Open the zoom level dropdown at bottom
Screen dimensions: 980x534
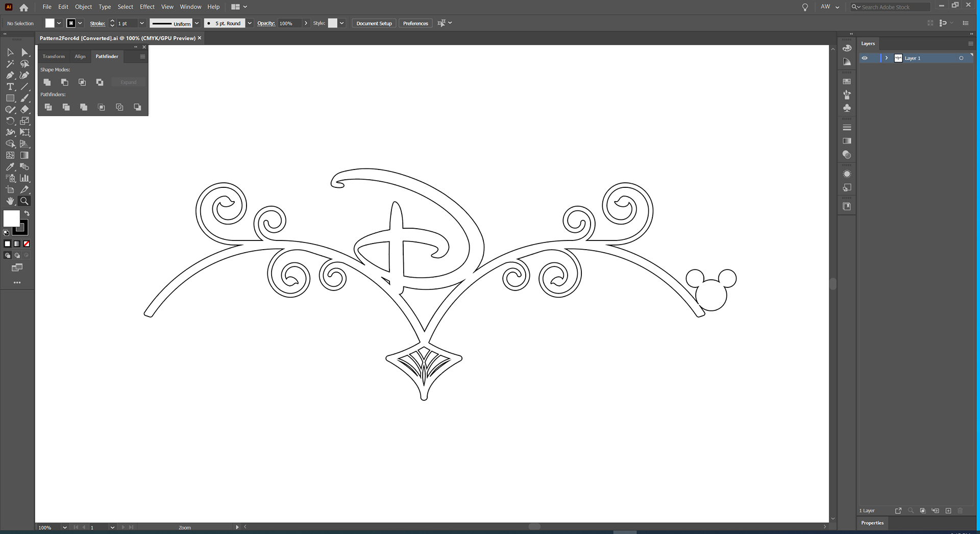(65, 527)
